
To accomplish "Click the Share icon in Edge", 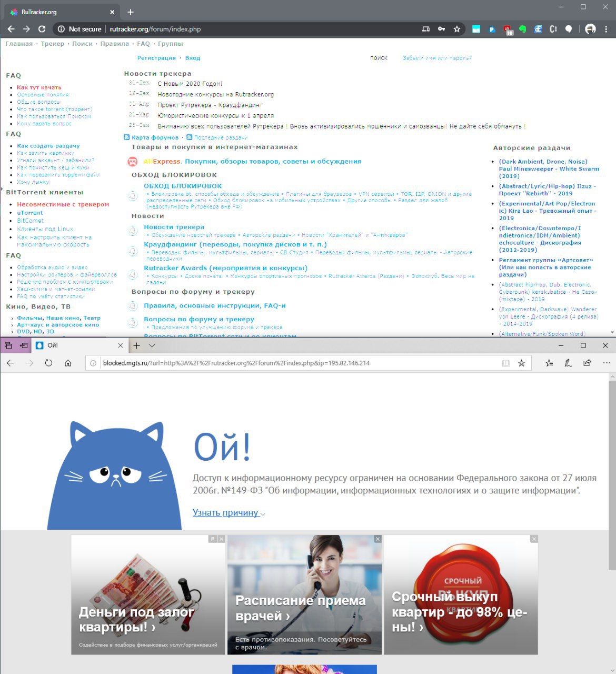I will (587, 363).
